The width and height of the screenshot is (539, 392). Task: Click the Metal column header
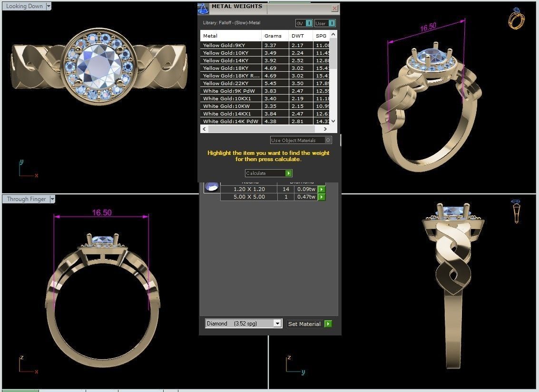click(x=231, y=36)
